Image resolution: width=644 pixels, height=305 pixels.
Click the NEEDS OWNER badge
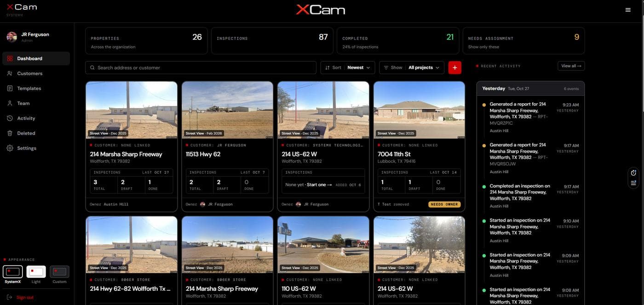pos(444,204)
